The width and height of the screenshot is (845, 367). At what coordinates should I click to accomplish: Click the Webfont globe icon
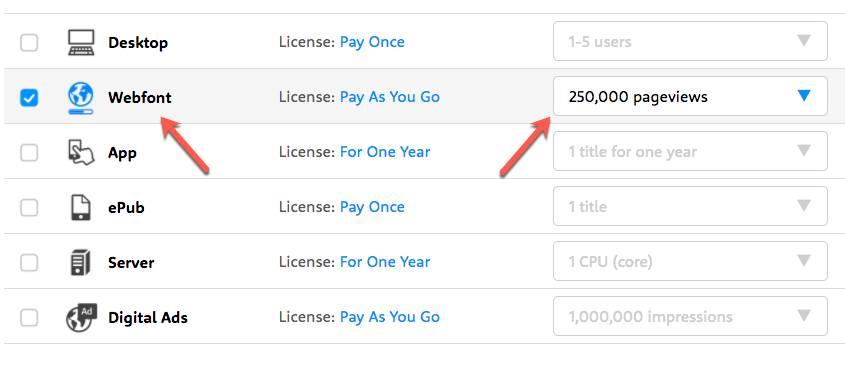[x=81, y=98]
